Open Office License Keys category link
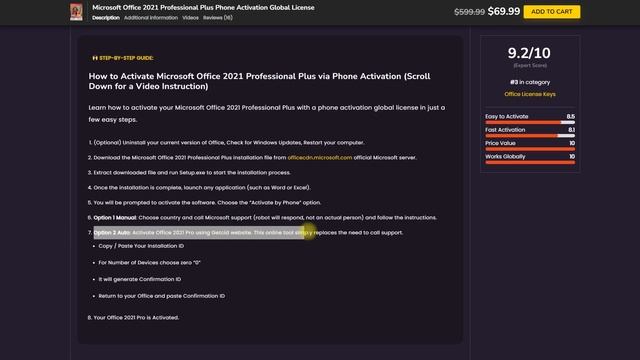Viewport: 640px width, 360px height. coord(529,94)
